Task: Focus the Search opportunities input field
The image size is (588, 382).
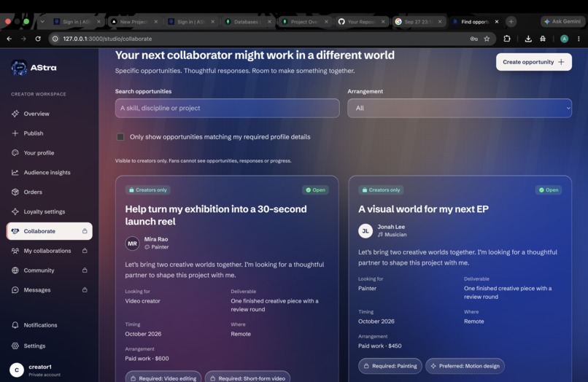Action: (228, 108)
